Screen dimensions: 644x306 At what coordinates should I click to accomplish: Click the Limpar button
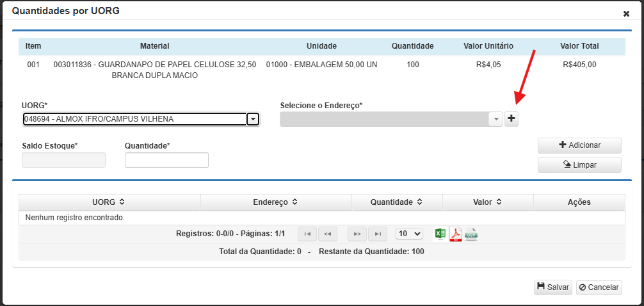pyautogui.click(x=579, y=165)
